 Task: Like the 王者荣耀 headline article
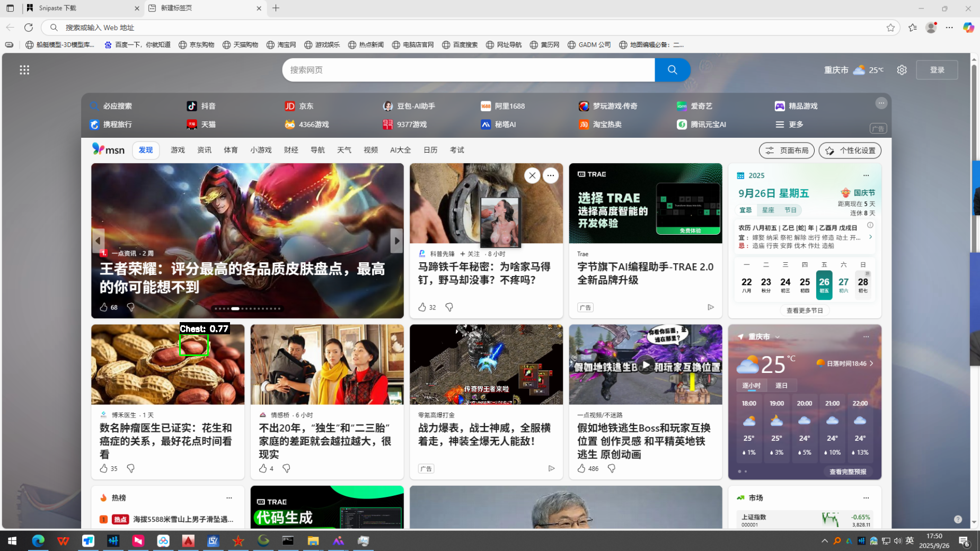tap(104, 307)
